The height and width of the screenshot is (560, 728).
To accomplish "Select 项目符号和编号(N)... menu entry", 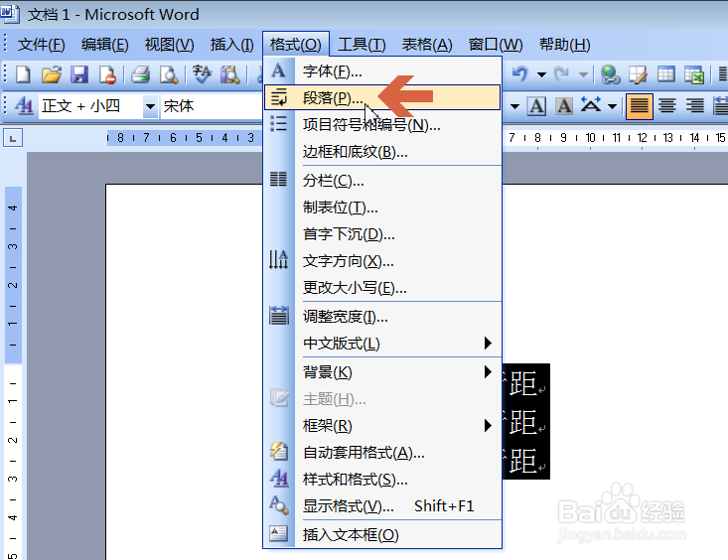I will click(x=382, y=124).
